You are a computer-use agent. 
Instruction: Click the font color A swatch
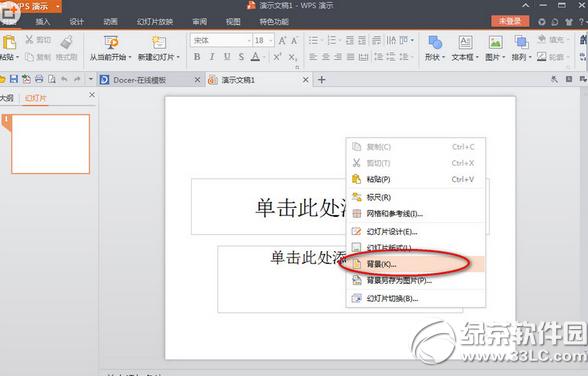[x=255, y=57]
